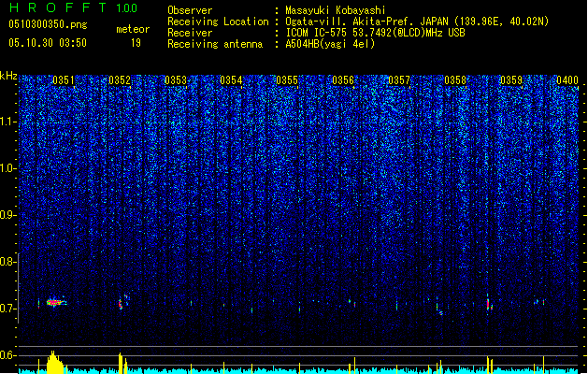
Task: Select the Ogata-vill. Akita-Pref. JAPAN location text
Action: click(417, 22)
